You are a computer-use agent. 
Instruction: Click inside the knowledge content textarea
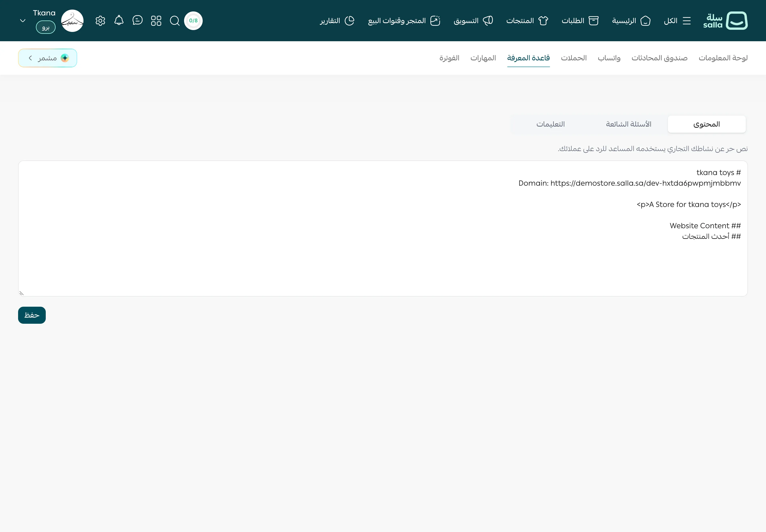tap(383, 229)
